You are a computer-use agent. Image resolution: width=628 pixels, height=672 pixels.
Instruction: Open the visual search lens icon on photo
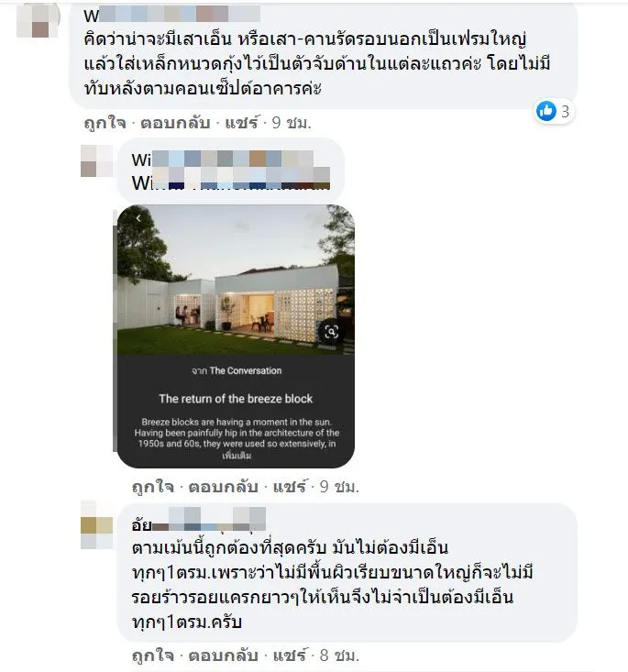(x=331, y=332)
